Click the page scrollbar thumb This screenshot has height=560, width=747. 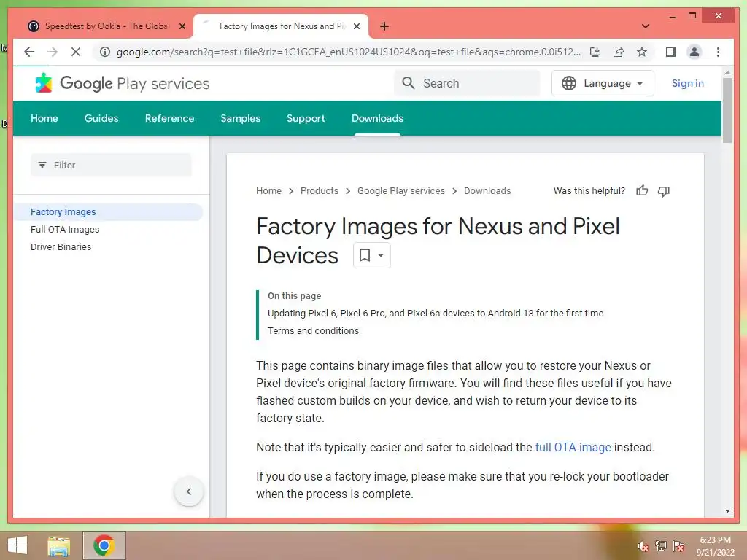point(727,110)
